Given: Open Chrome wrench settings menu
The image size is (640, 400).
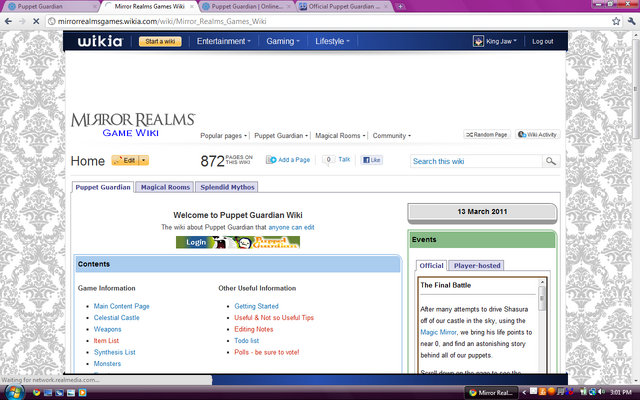Looking at the screenshot, I should point(631,21).
